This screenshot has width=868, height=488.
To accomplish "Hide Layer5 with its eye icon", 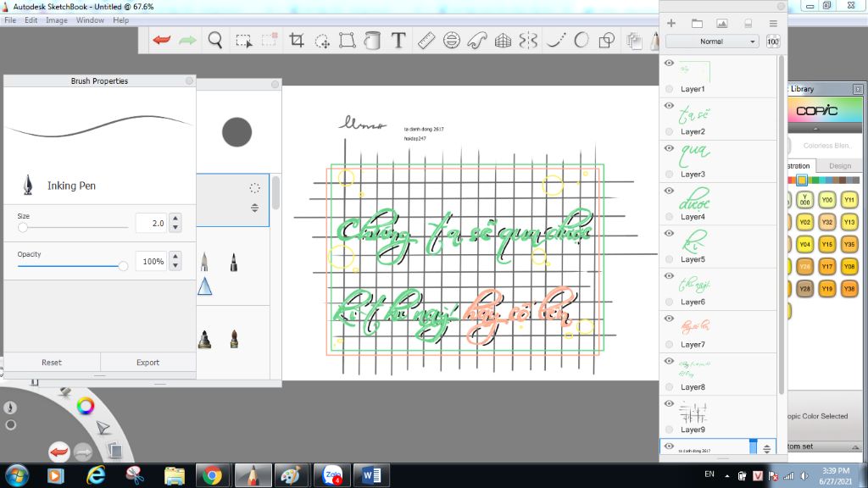I will pyautogui.click(x=669, y=234).
